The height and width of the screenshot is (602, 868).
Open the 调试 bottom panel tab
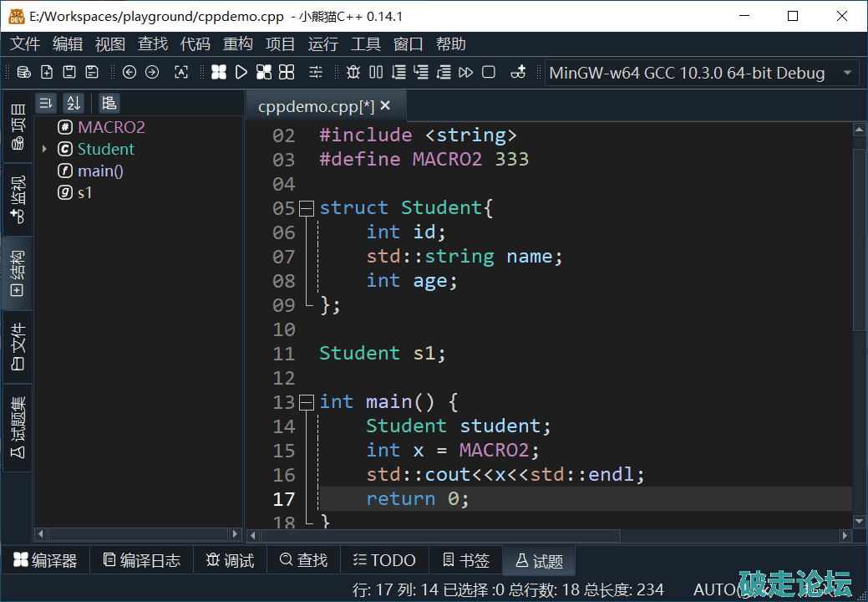pos(230,560)
